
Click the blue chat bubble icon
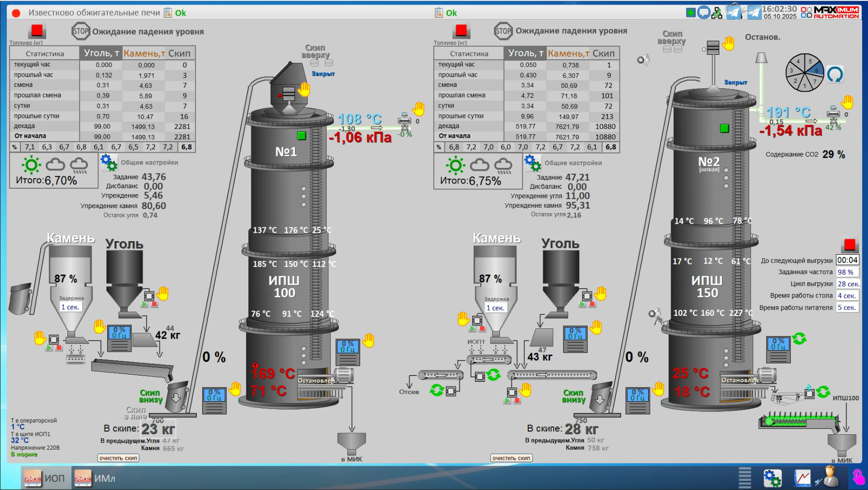[x=704, y=13]
